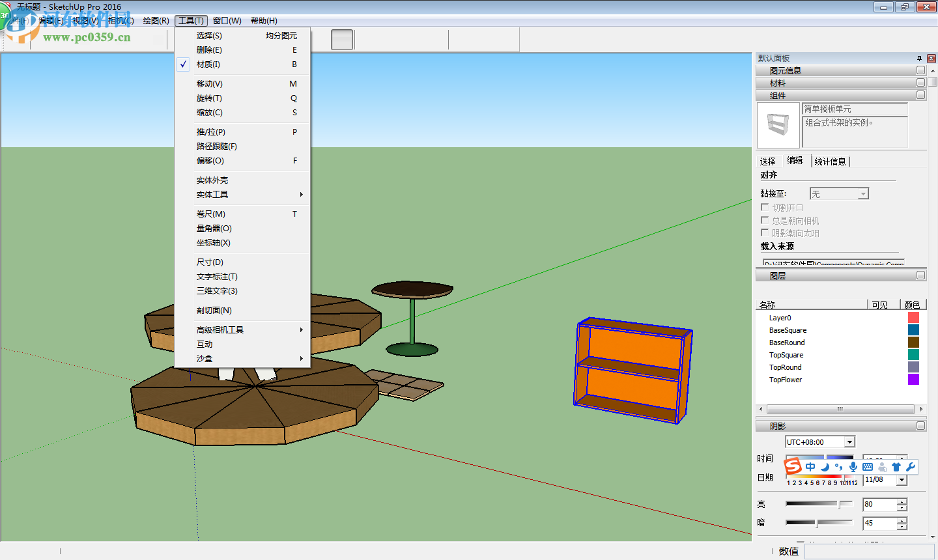Select the Sogou voice input microphone icon

click(x=853, y=466)
